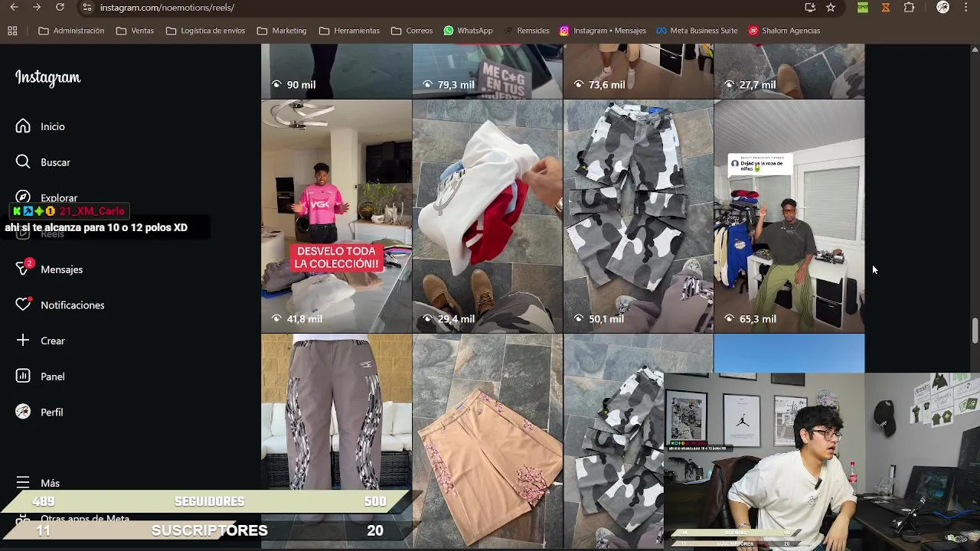Screen dimensions: 980x551
Task: Click the heart icon for Notificaciones
Action: 23,305
